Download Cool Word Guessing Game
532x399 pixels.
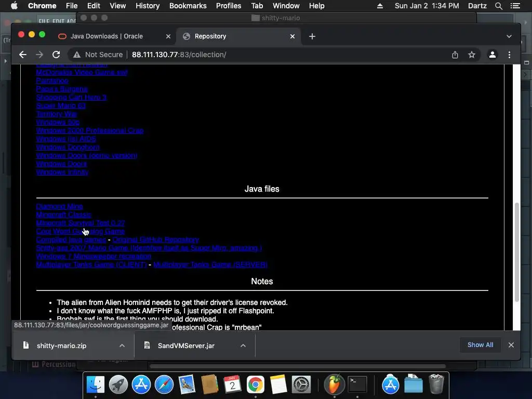coord(81,231)
